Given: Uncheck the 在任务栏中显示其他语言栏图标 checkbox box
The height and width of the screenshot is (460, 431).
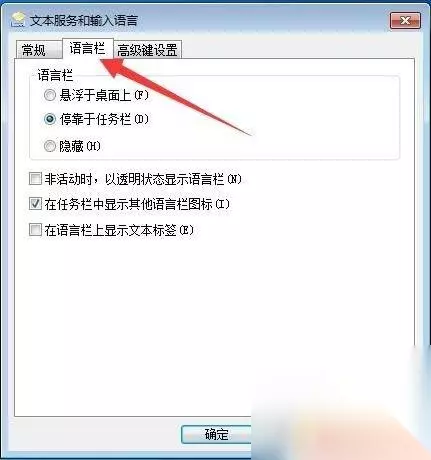Looking at the screenshot, I should 35,204.
